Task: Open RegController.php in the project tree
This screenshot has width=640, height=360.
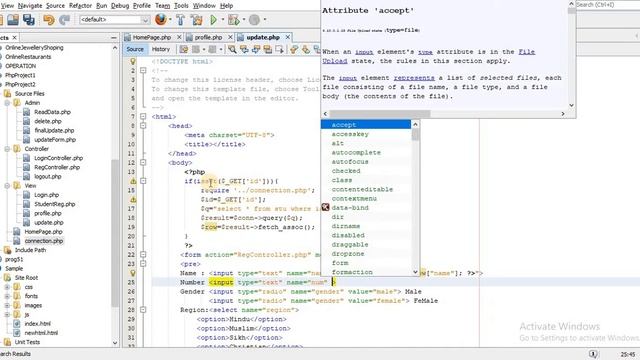Action: point(57,167)
